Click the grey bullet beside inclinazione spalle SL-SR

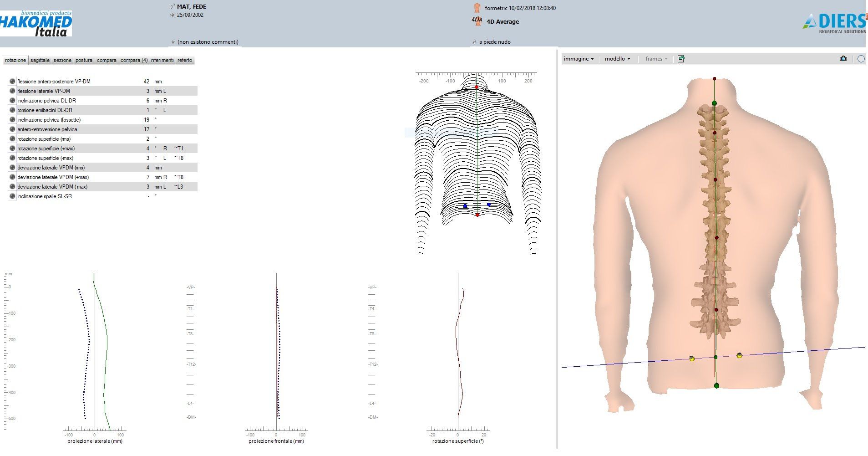(12, 196)
